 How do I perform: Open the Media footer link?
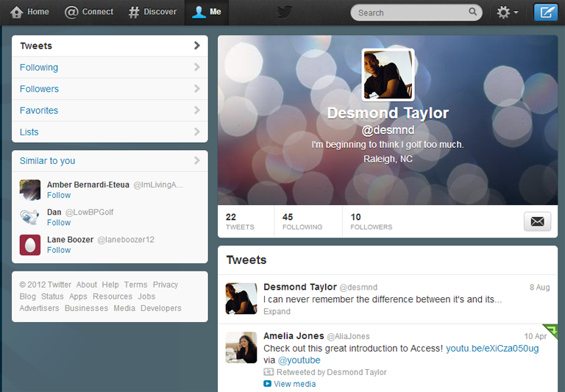coord(124,308)
